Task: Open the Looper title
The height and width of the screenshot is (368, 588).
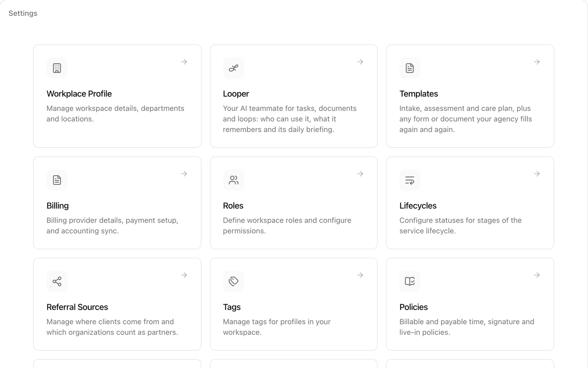Action: pos(236,94)
